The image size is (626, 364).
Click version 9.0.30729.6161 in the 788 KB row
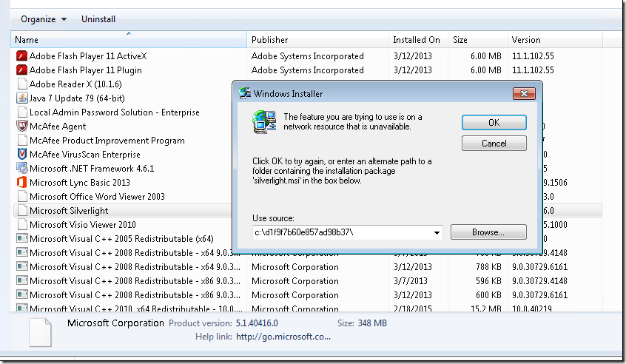(x=539, y=266)
